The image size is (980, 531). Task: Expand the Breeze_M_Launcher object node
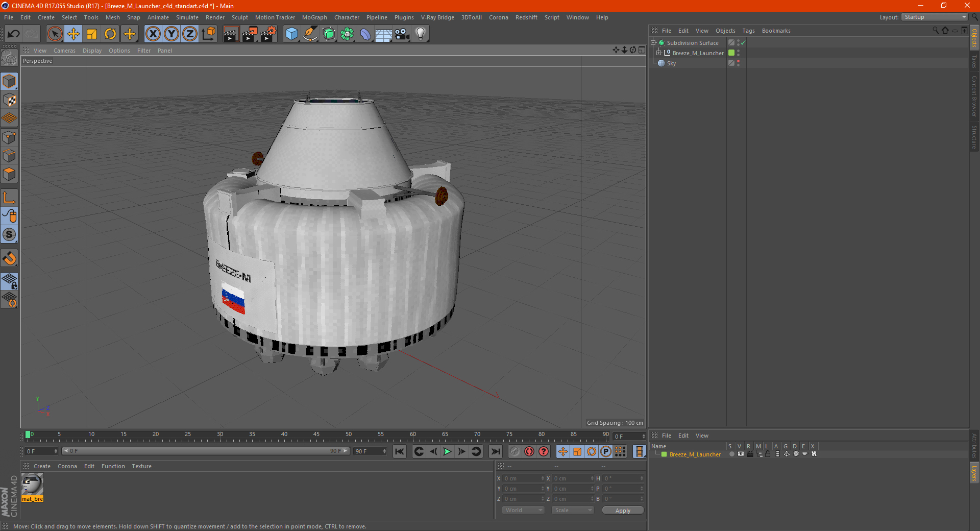659,53
